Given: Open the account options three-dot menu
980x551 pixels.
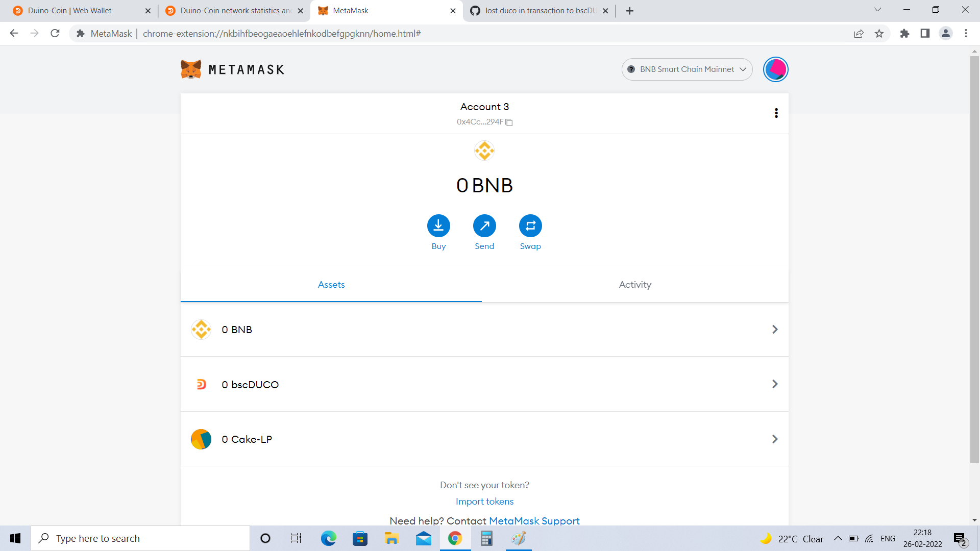Looking at the screenshot, I should (776, 113).
